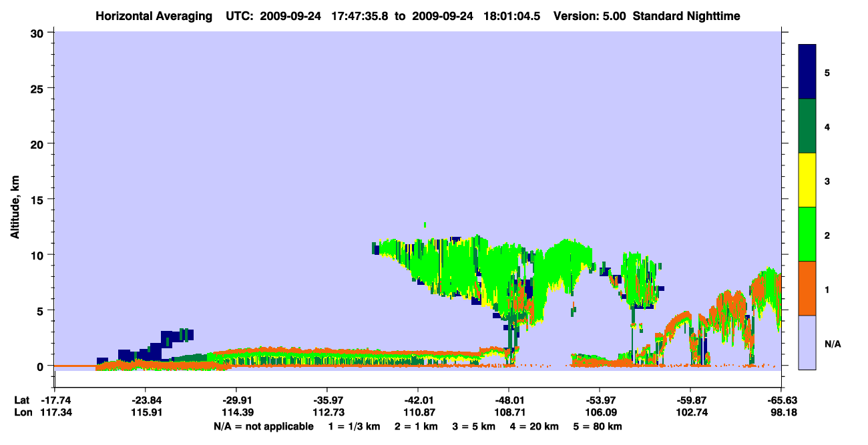The image size is (868, 445).
Task: Click the legend entry '5 = 80 km'
Action: 598,426
